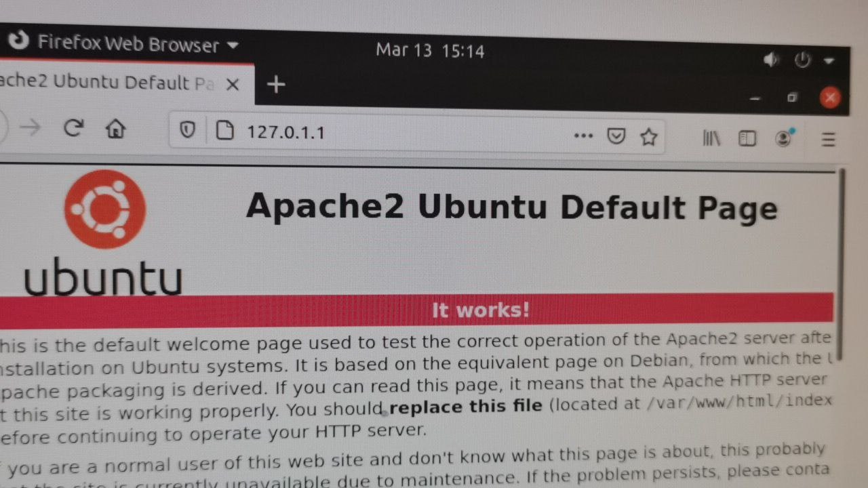
Task: Click the 'It works!' banner text
Action: click(481, 310)
